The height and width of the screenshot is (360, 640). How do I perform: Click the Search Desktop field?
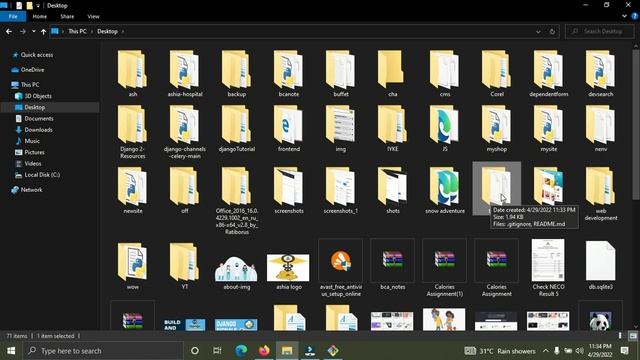coord(599,31)
